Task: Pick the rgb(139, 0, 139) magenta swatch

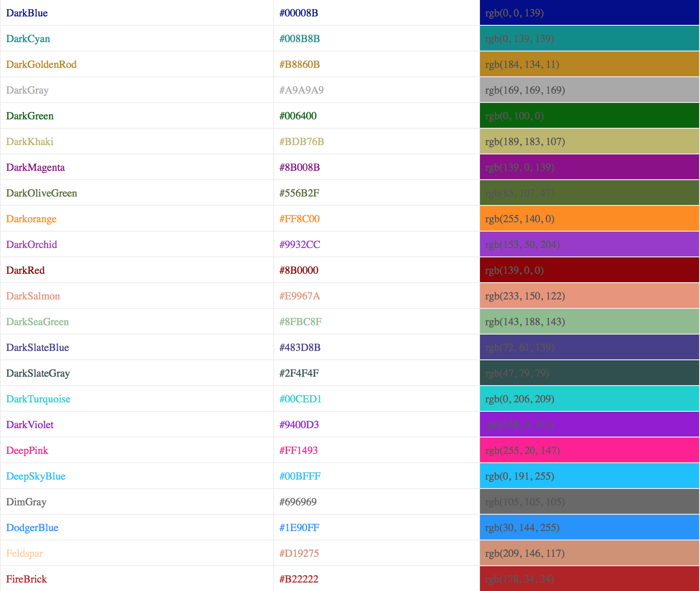Action: coord(590,167)
